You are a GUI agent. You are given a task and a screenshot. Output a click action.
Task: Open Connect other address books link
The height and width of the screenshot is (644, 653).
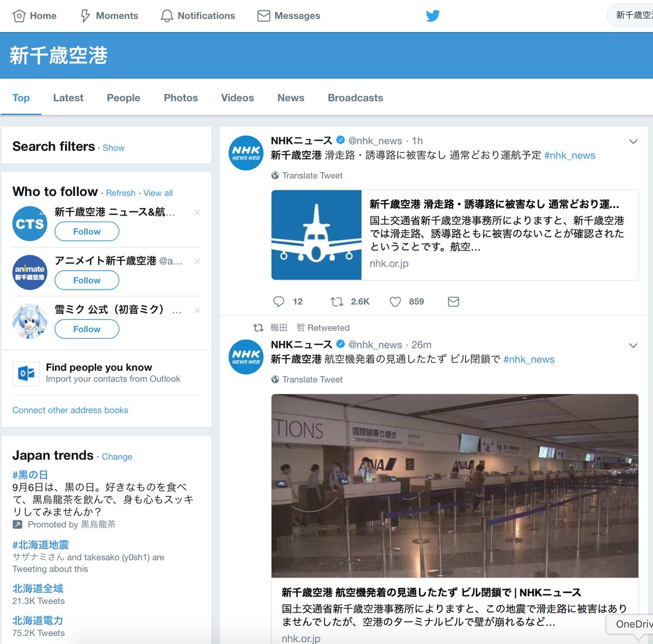tap(70, 410)
